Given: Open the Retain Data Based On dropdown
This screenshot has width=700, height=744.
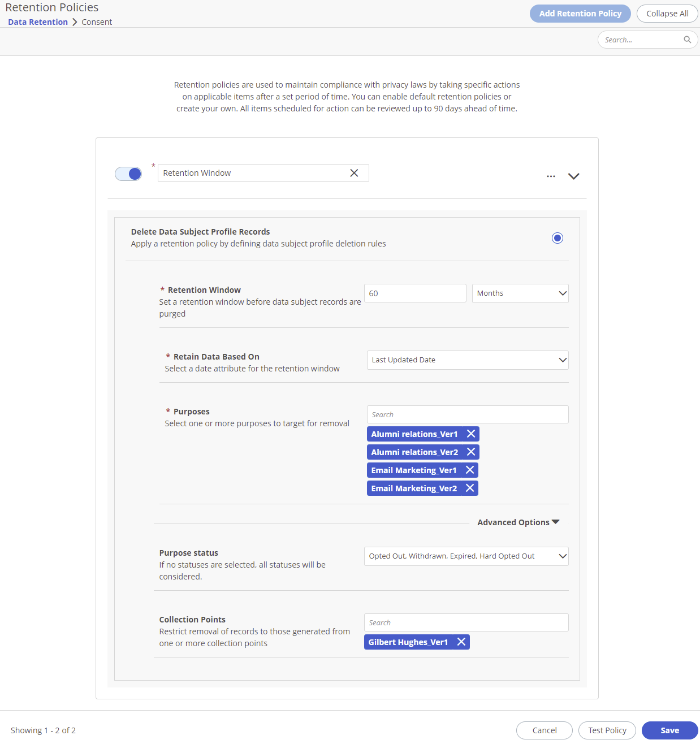Looking at the screenshot, I should 467,360.
